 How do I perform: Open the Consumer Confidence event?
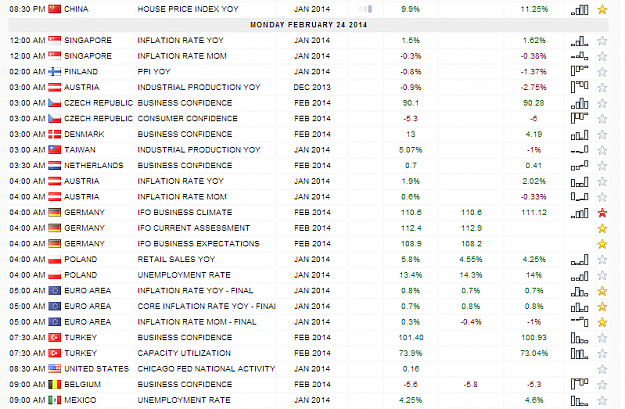[x=187, y=118]
